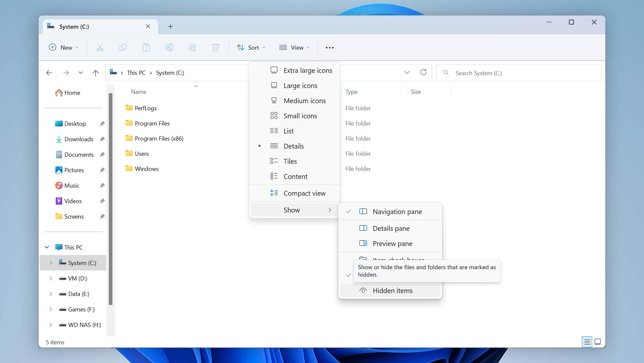
Task: Select Tiles view layout
Action: (295, 162)
